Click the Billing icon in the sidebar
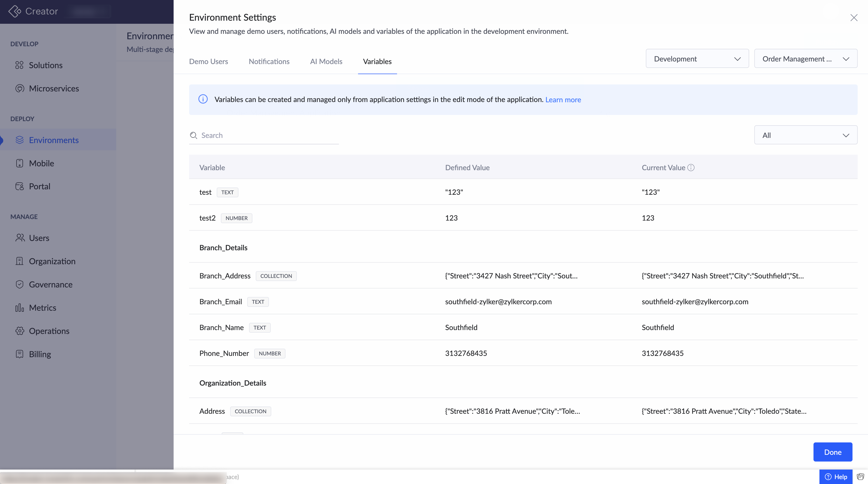The height and width of the screenshot is (484, 868). [x=20, y=354]
